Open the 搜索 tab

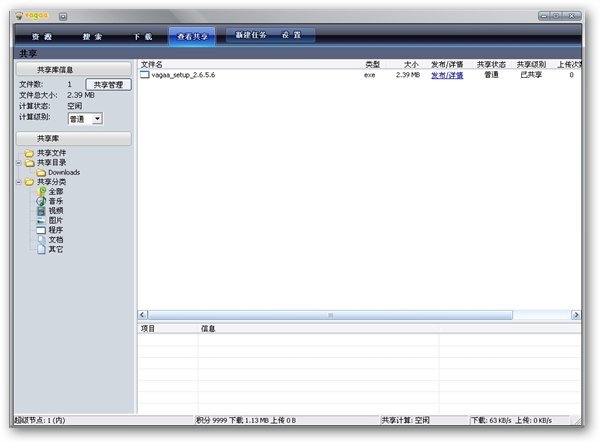tap(92, 37)
